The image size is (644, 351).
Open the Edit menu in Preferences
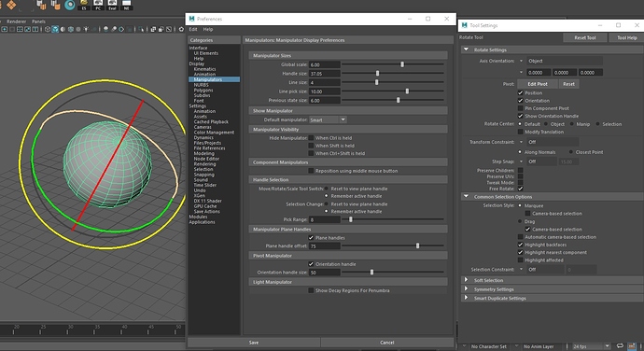[x=193, y=29]
